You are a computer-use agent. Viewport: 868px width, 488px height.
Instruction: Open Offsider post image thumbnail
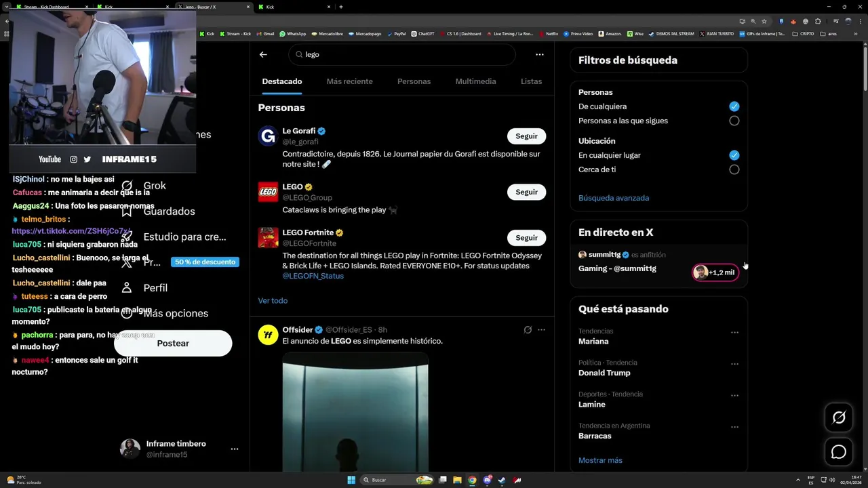pos(355,412)
